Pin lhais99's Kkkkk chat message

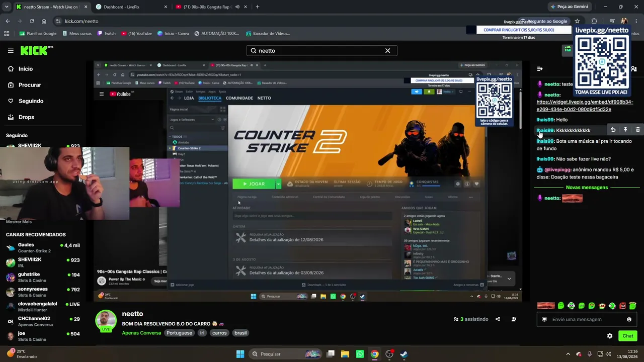click(625, 130)
